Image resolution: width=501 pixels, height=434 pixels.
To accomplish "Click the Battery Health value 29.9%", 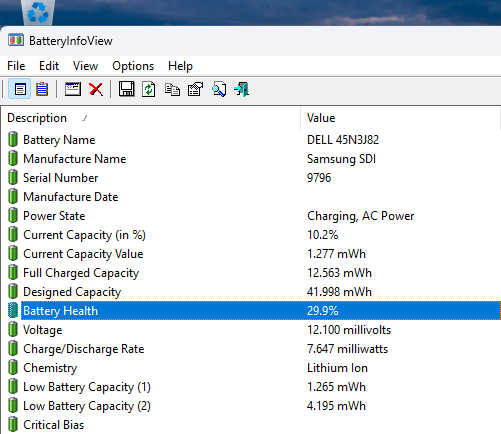I will pos(323,311).
